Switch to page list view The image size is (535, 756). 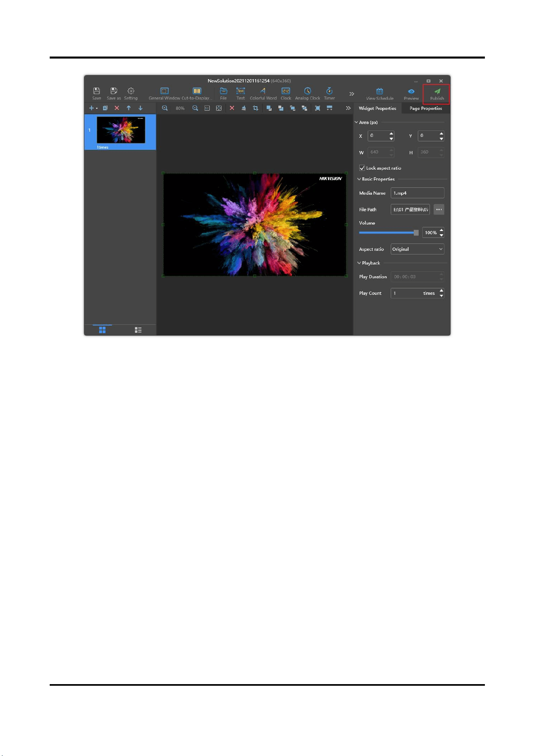138,330
